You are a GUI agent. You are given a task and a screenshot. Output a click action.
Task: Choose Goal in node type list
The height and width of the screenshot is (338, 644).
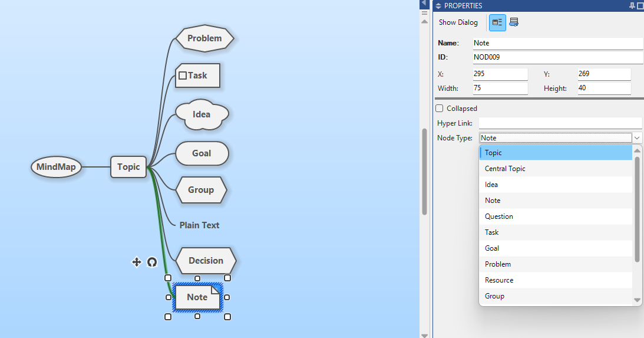coord(556,248)
